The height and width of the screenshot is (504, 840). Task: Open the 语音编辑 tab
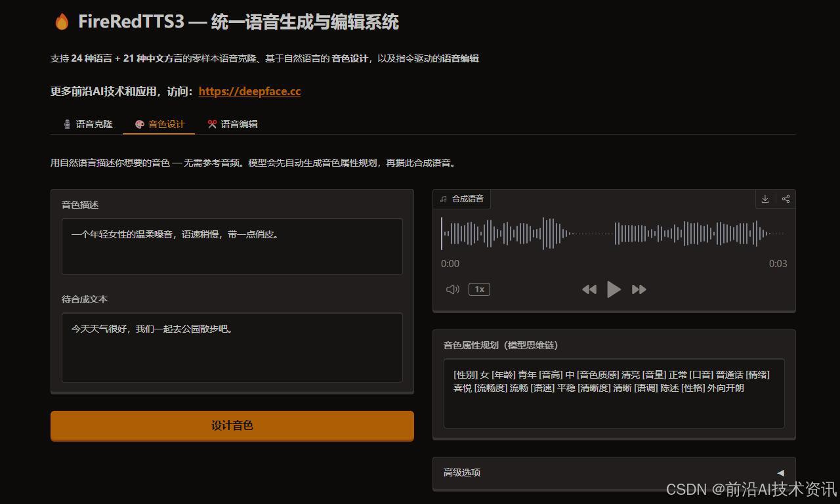232,124
